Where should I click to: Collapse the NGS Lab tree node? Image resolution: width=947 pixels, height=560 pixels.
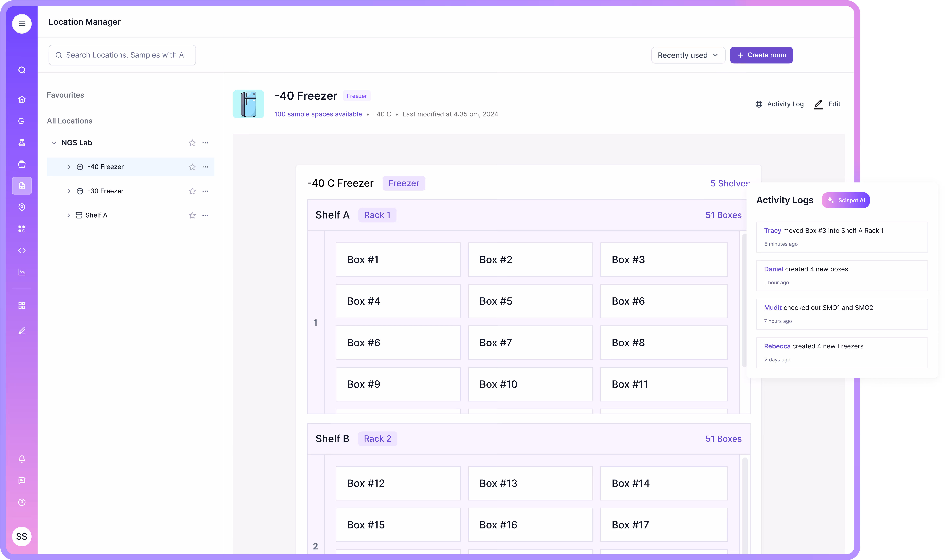click(x=54, y=143)
